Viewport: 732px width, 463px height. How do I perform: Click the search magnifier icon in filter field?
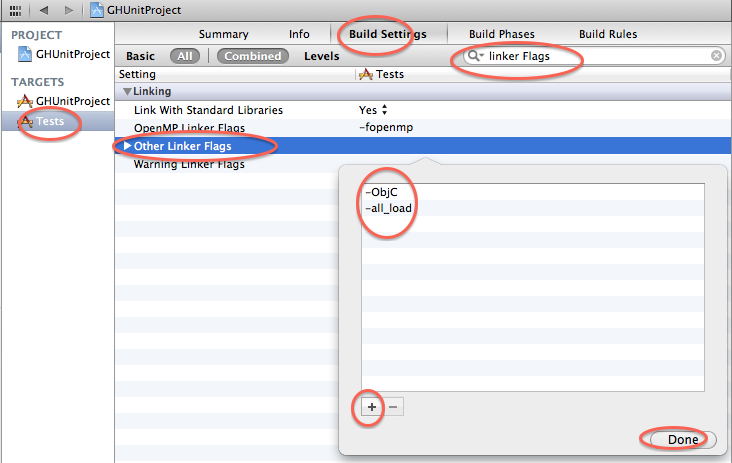pyautogui.click(x=473, y=56)
